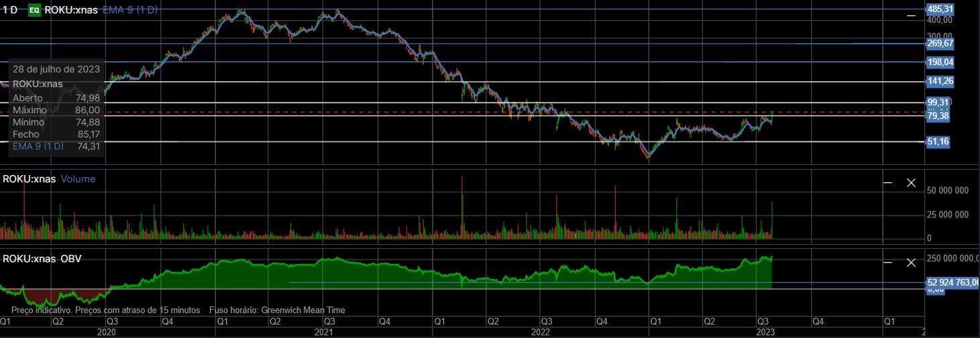Viewport: 980px width, 338px height.
Task: Click the Fecho value 85,17
Action: point(88,134)
